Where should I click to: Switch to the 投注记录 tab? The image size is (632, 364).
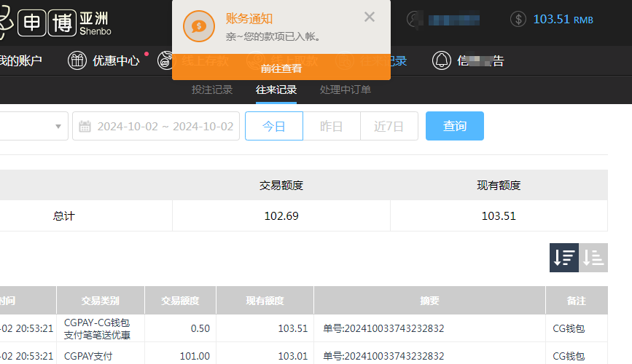211,90
